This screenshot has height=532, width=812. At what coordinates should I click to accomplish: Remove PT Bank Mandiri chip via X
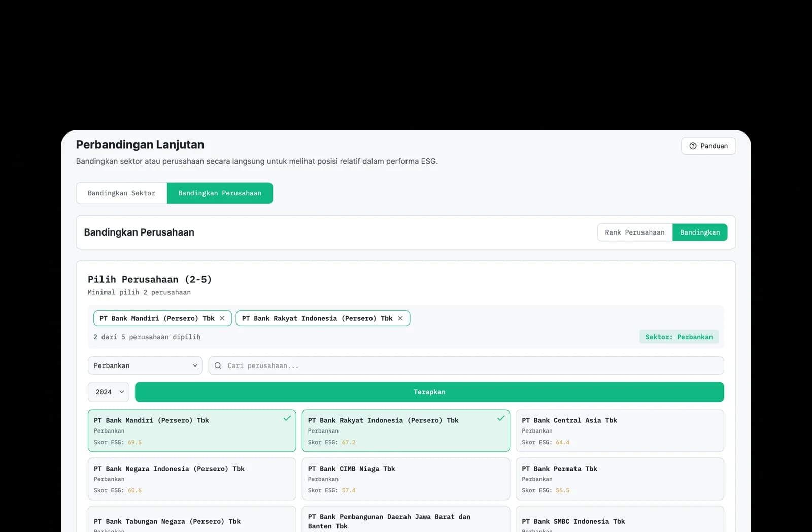[x=222, y=318]
